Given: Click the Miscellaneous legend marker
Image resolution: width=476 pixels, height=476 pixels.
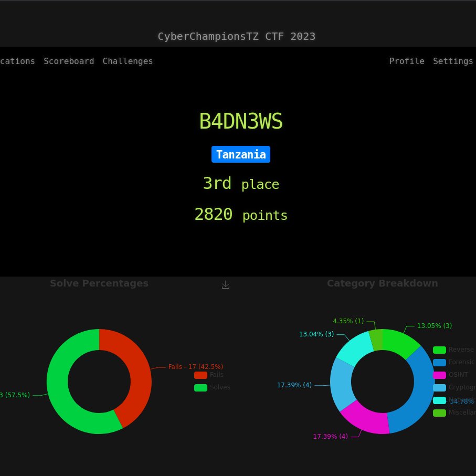Looking at the screenshot, I should click(x=439, y=412).
